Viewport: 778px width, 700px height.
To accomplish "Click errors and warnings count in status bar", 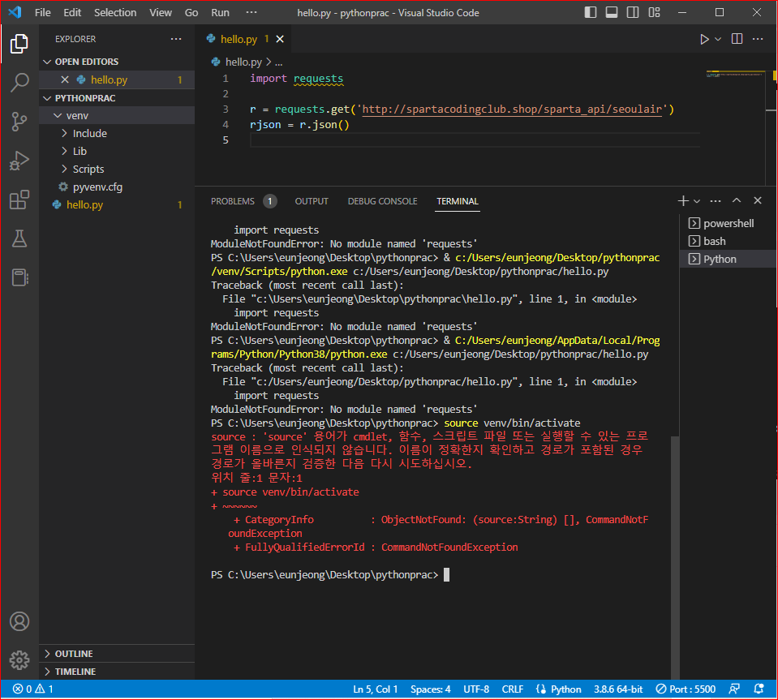I will (32, 689).
